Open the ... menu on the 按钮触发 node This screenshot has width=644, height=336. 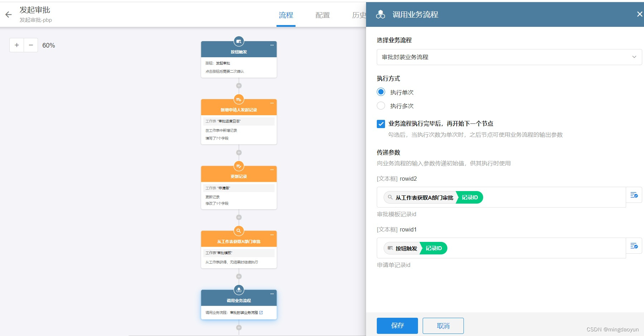(272, 45)
